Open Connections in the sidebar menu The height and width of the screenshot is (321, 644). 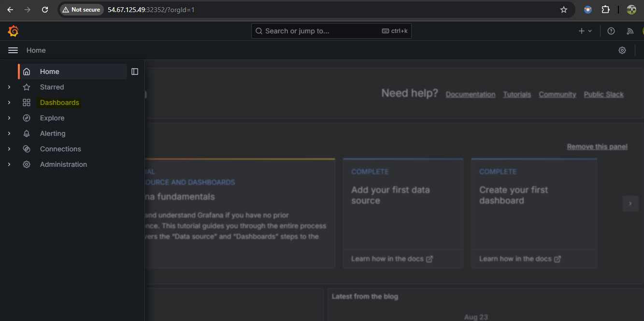60,149
